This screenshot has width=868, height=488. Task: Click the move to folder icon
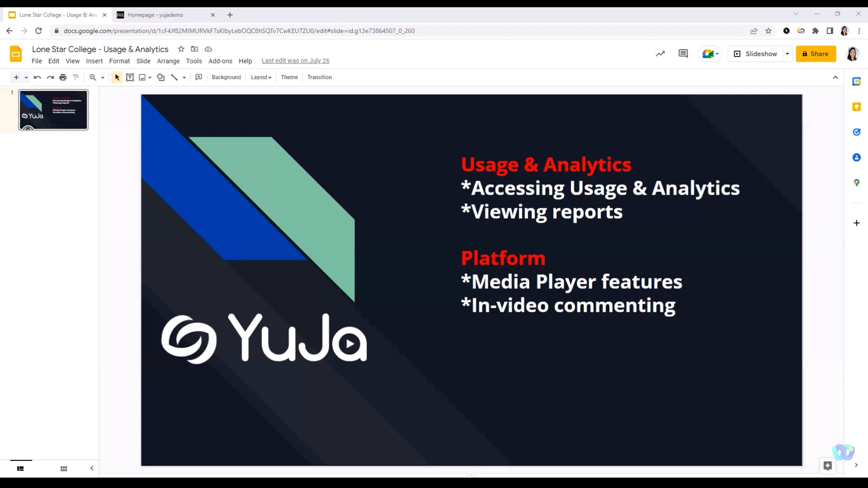[195, 49]
